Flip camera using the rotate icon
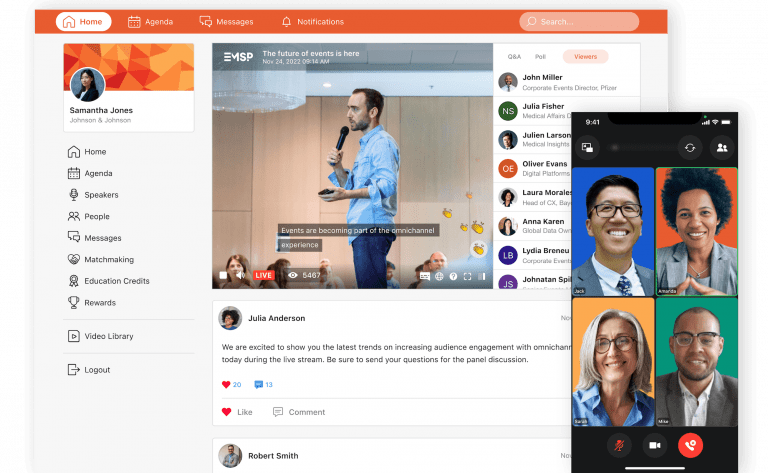Viewport: 768px width, 473px height. [689, 147]
